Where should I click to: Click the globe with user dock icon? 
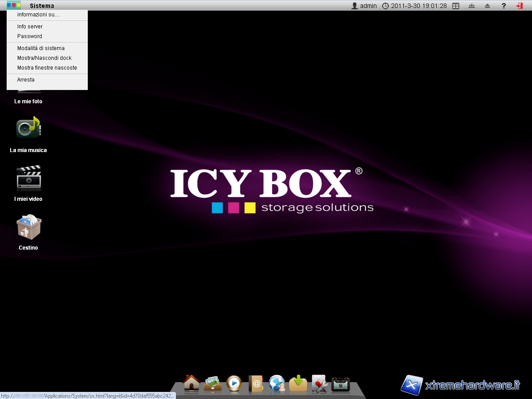(277, 383)
